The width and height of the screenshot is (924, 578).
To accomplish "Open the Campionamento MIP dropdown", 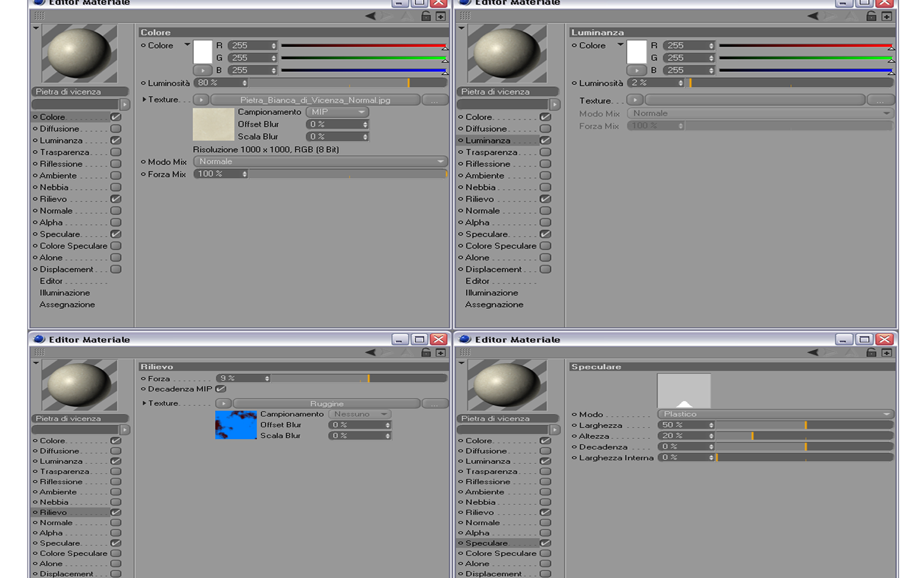I will coord(337,112).
